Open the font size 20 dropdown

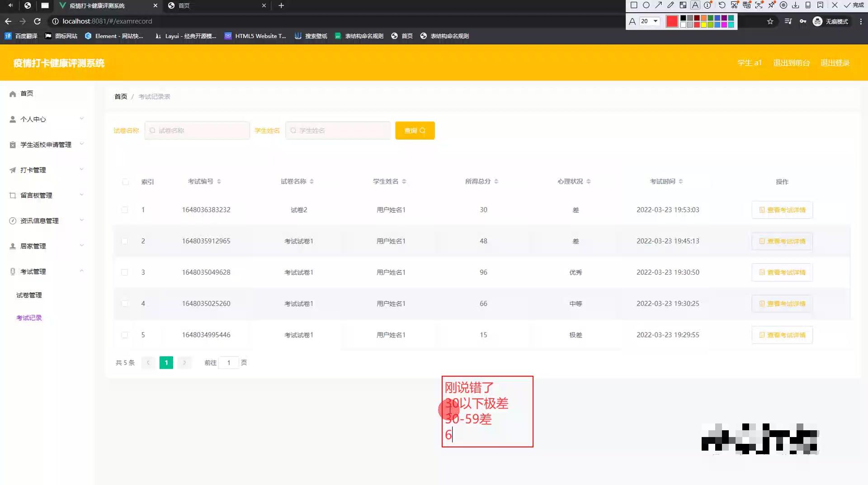[650, 21]
